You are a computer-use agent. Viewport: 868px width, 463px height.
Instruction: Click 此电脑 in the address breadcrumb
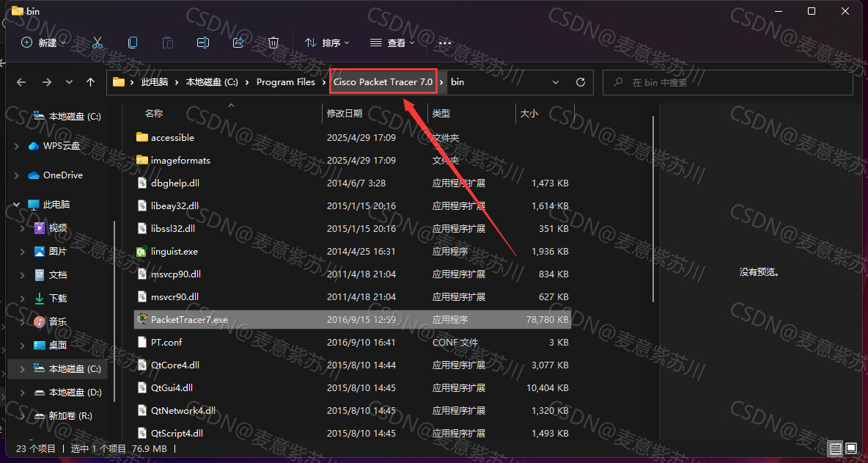click(x=155, y=82)
